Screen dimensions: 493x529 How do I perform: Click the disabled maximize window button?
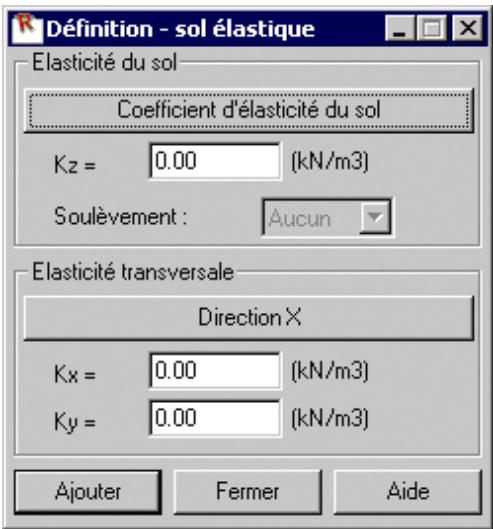pos(433,28)
